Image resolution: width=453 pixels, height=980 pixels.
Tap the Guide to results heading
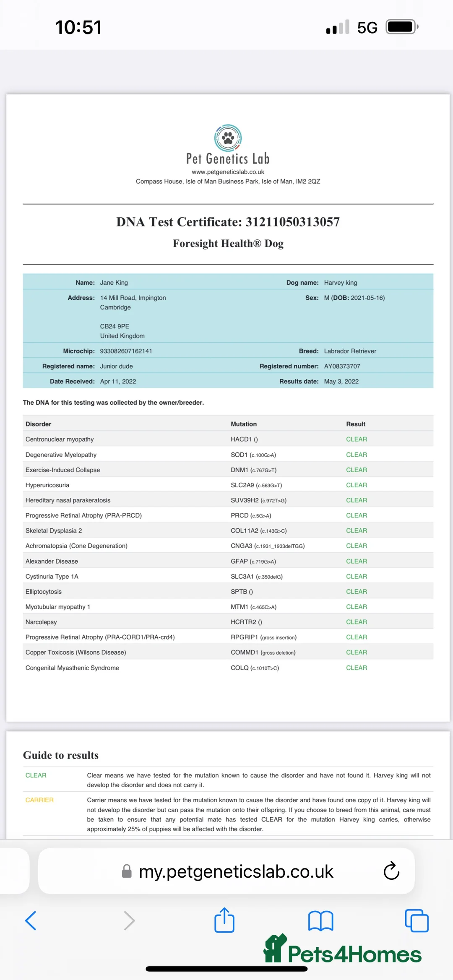click(61, 755)
